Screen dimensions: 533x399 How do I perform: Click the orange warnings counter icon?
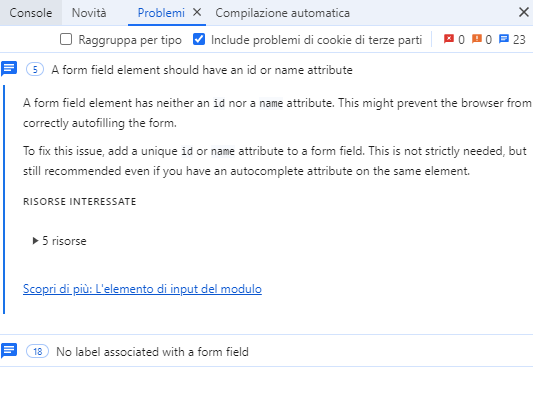(x=477, y=39)
